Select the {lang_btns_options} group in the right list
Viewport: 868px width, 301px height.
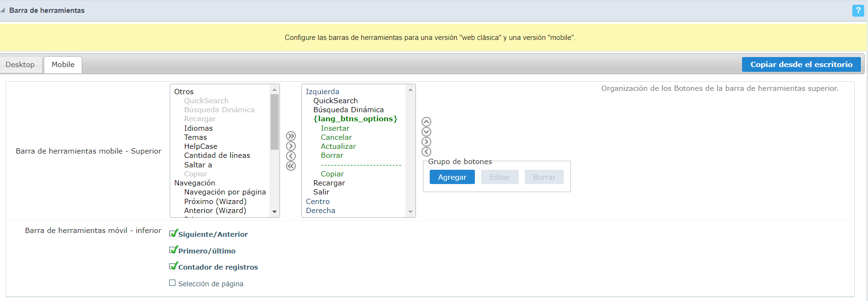[355, 119]
